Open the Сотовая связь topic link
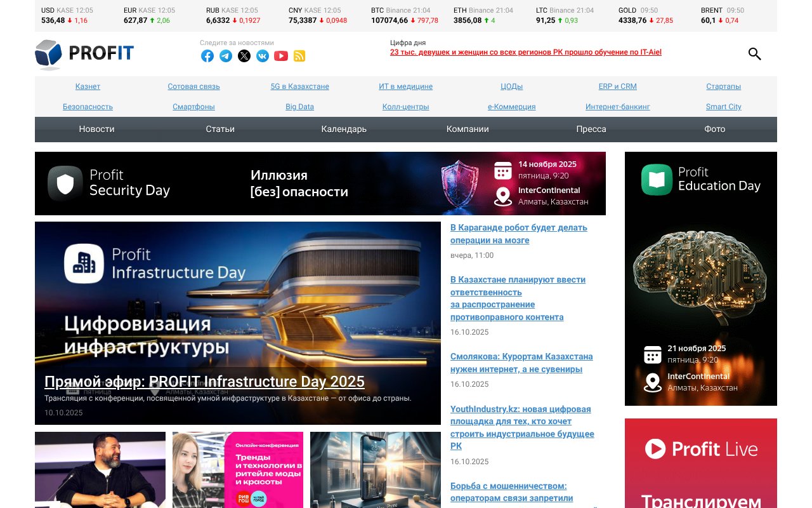 [x=193, y=86]
